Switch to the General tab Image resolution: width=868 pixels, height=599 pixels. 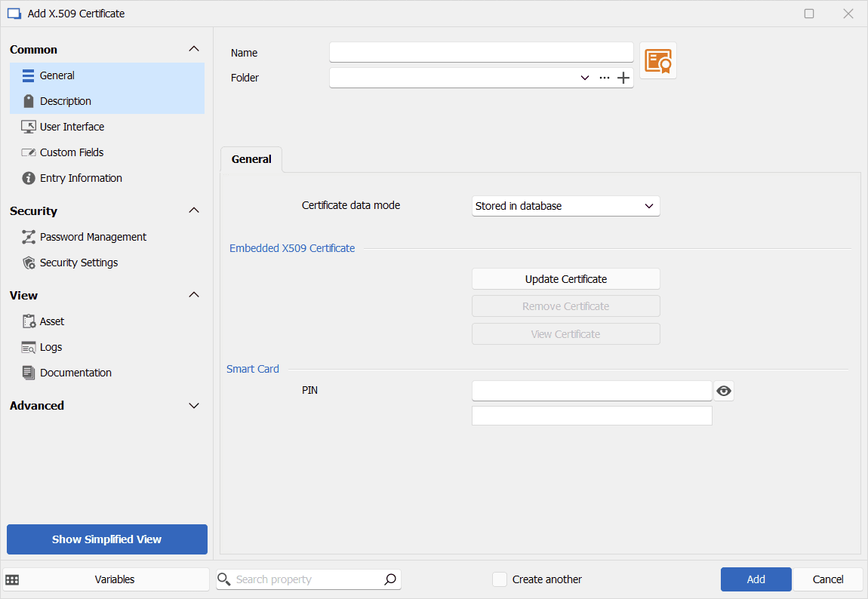[x=251, y=159]
